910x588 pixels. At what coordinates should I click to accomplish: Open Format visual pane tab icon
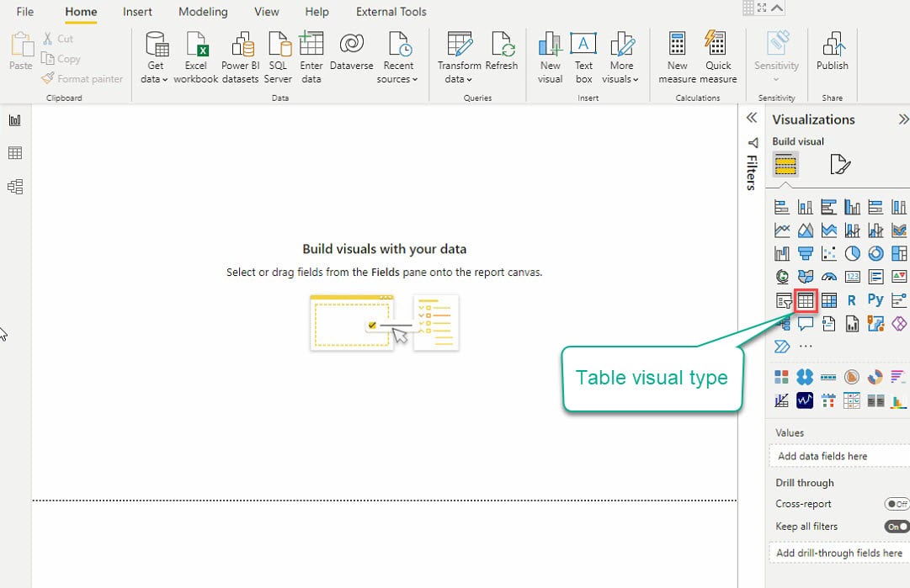point(839,165)
